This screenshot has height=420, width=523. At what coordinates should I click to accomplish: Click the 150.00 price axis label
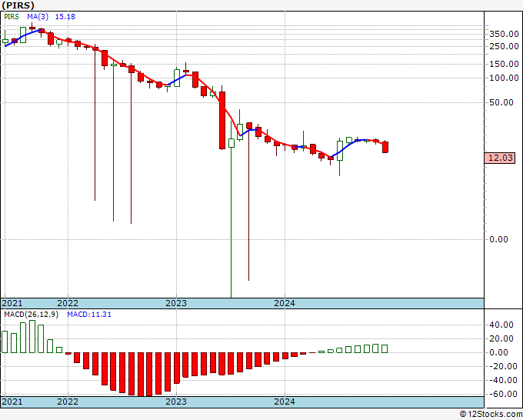[504, 64]
